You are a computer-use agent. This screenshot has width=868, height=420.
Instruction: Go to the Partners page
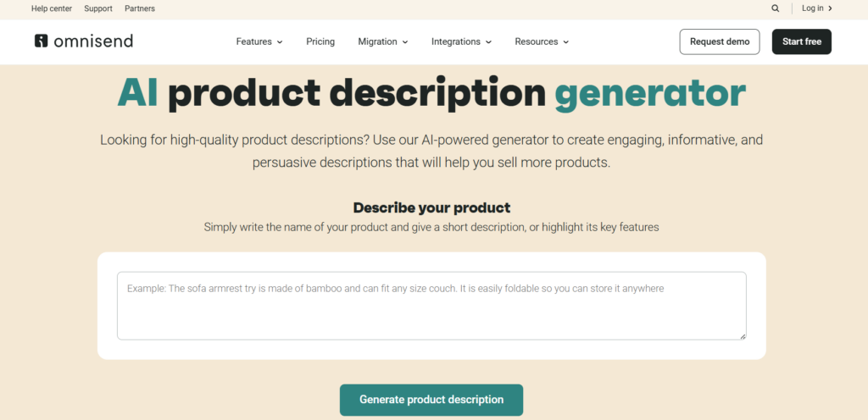coord(140,8)
